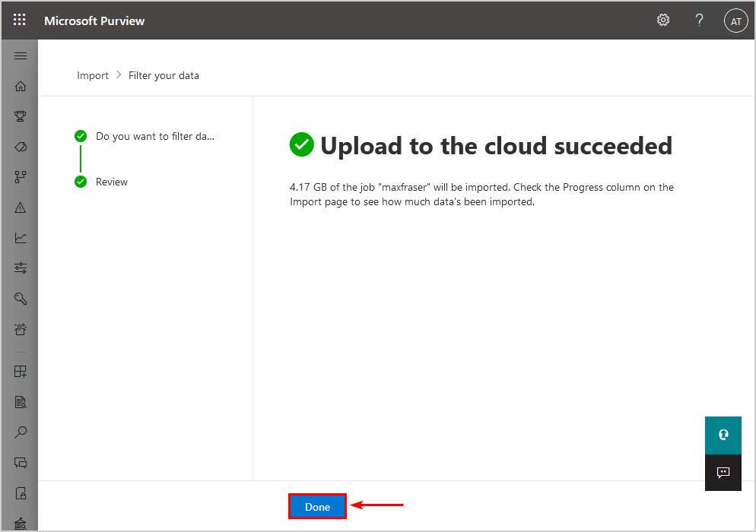The width and height of the screenshot is (756, 532).
Task: Click the Done button
Action: pos(317,506)
